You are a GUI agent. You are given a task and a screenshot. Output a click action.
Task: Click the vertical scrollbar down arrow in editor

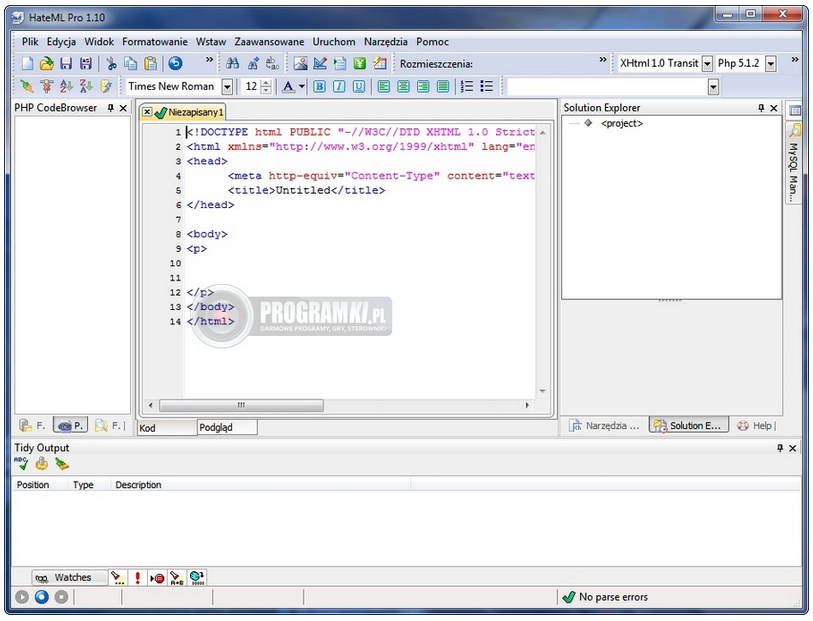542,391
